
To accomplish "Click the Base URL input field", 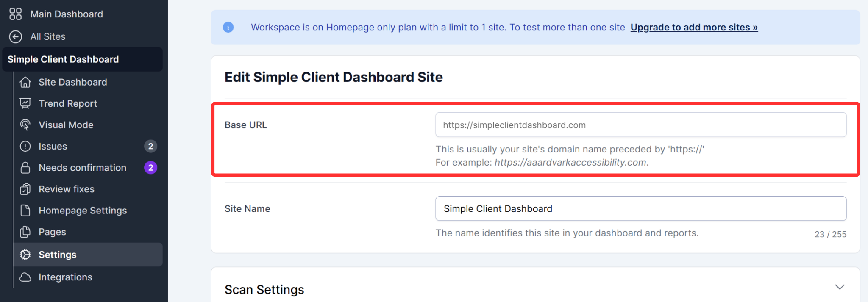I will (641, 125).
